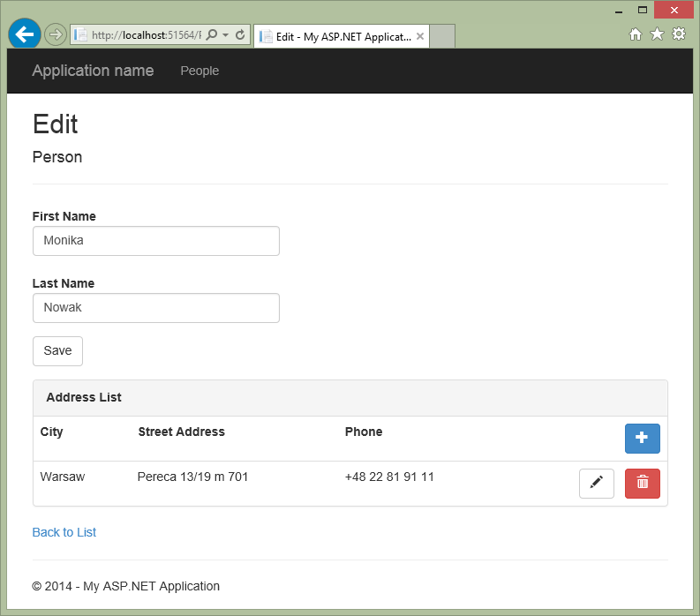Click the browser forward arrow button

click(56, 35)
